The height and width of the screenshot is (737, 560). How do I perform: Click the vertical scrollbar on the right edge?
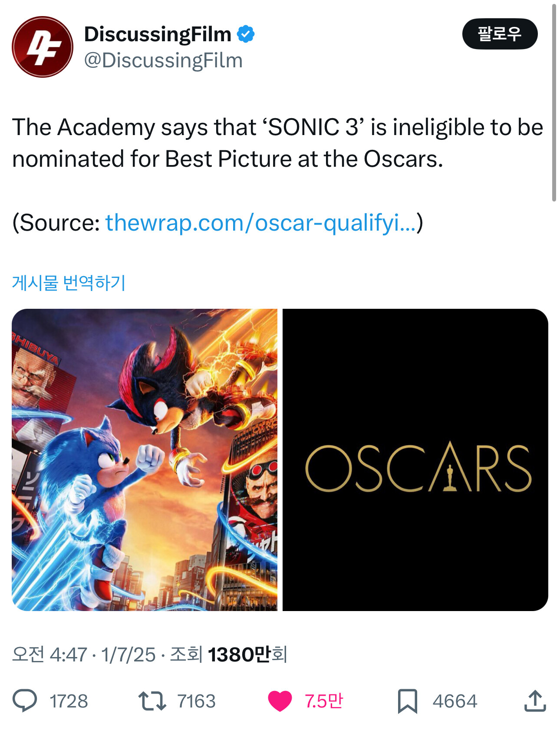point(554,102)
